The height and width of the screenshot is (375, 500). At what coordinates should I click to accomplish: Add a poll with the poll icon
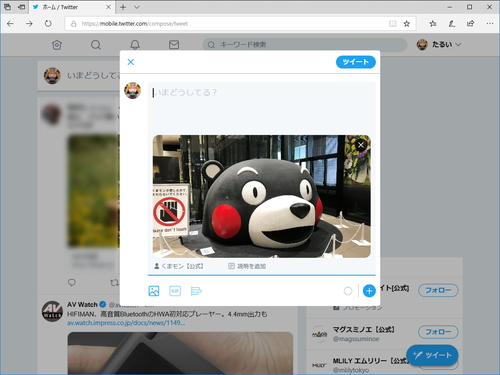point(196,291)
